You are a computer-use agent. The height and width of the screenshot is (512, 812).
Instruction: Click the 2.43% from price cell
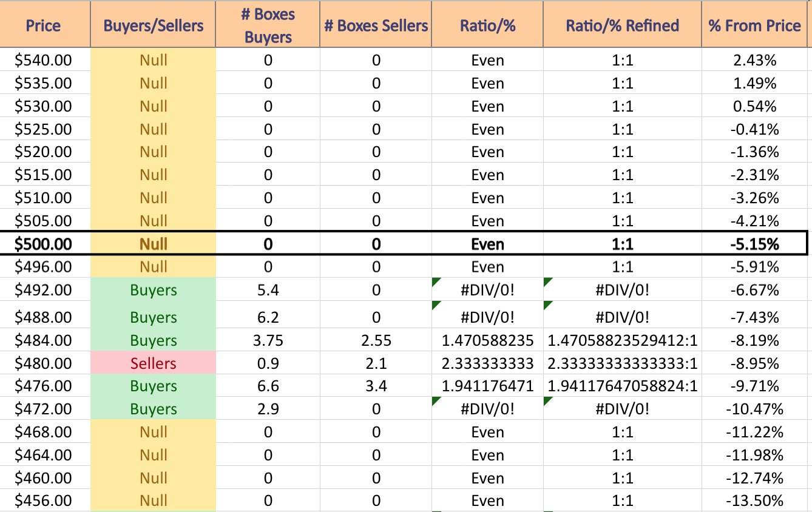(x=754, y=60)
